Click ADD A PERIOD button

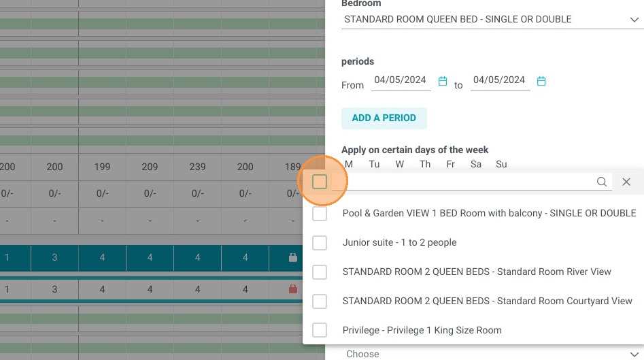(384, 118)
